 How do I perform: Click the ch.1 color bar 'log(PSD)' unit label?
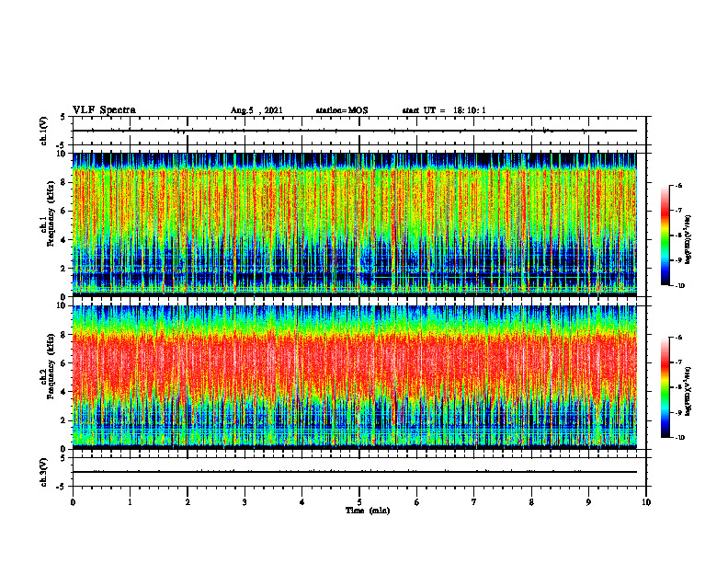click(688, 240)
